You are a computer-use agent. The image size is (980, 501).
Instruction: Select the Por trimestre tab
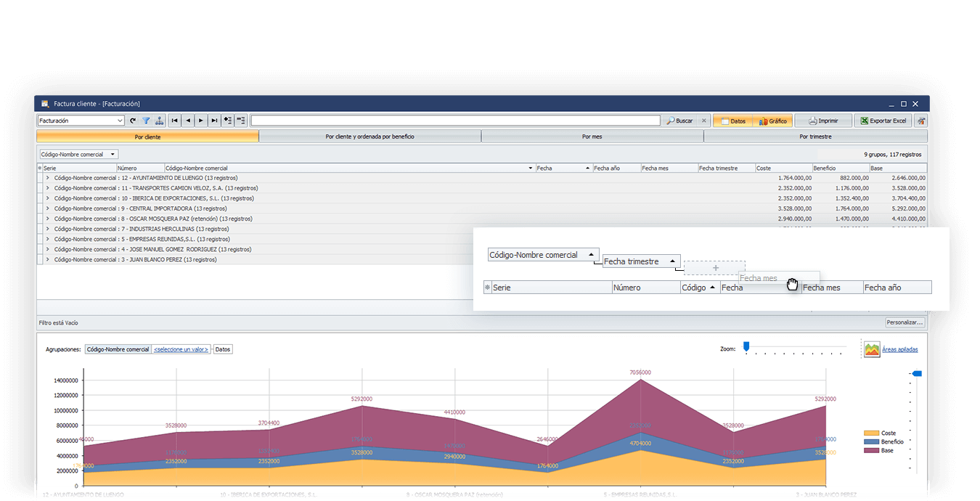tap(815, 137)
